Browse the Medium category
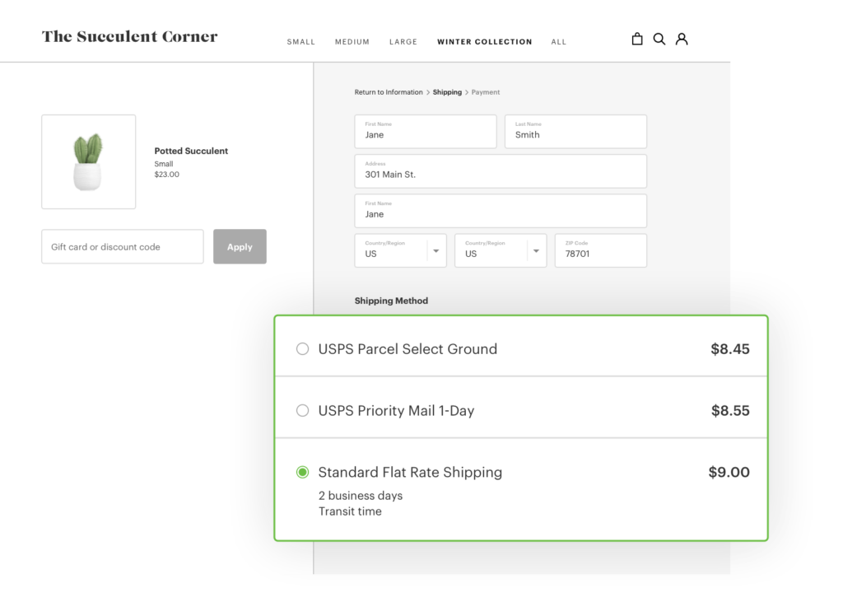The width and height of the screenshot is (843, 616). [x=352, y=42]
